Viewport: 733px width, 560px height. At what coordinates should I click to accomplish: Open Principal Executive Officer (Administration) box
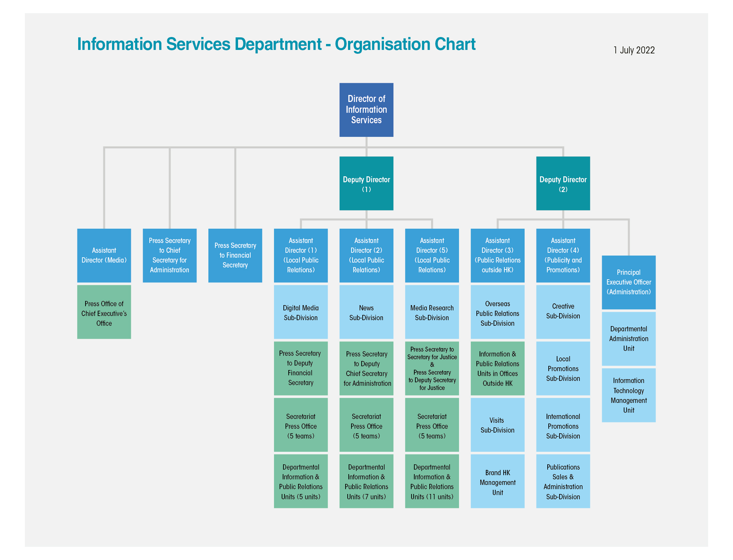pyautogui.click(x=628, y=282)
